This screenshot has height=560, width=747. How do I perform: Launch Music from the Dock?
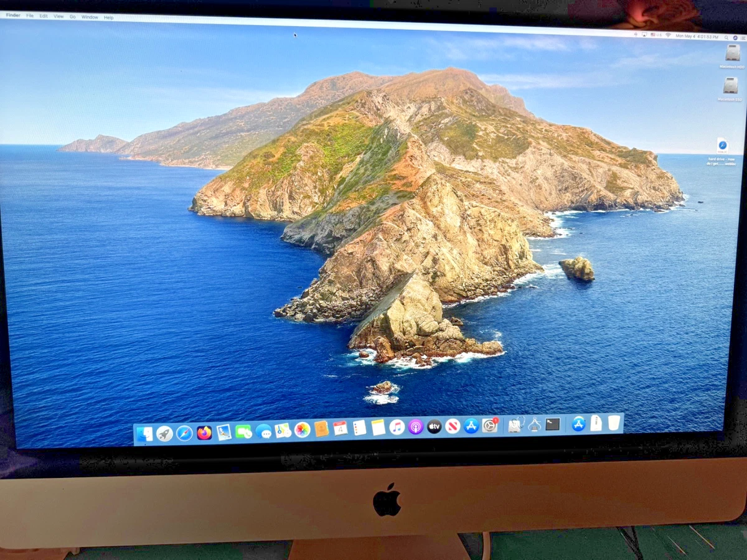(x=397, y=427)
